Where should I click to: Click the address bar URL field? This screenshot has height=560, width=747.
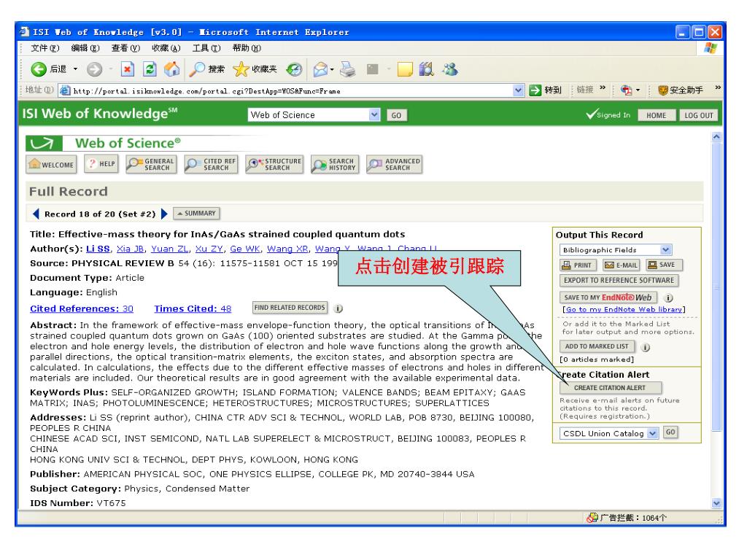(291, 90)
